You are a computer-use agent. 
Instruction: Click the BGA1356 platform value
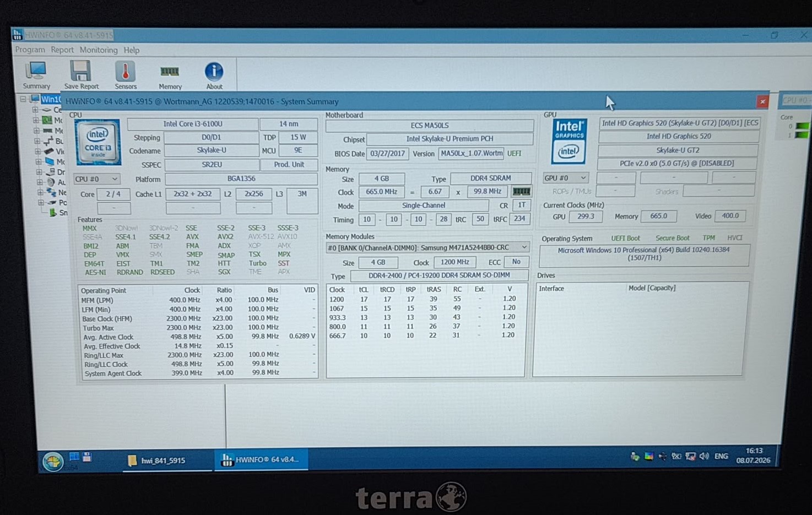[241, 179]
